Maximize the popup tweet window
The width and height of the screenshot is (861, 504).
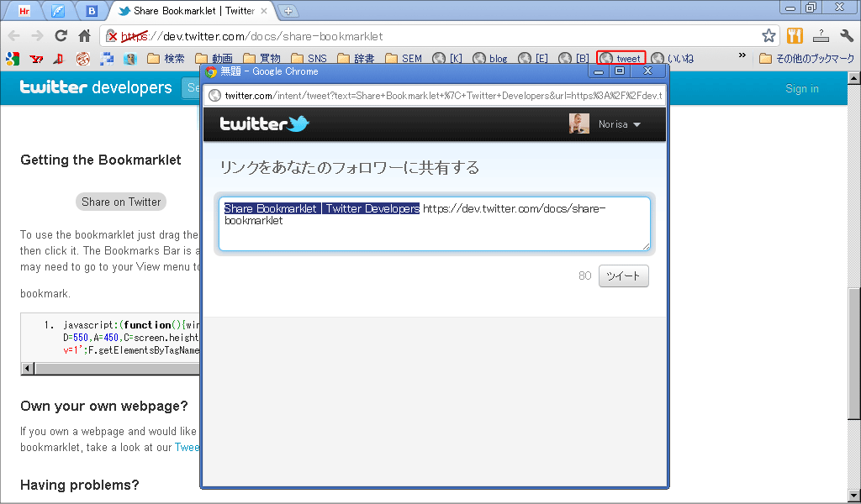coord(620,71)
